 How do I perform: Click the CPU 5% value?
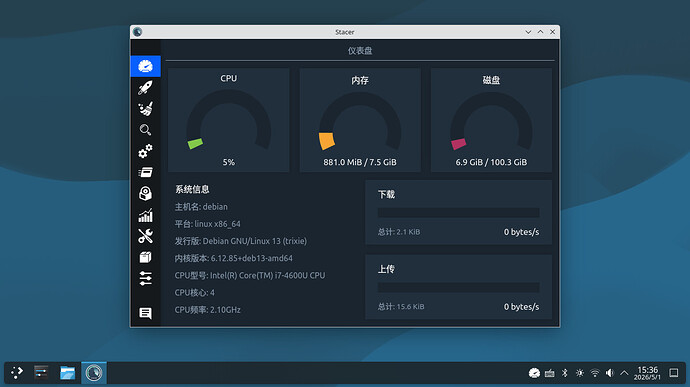(228, 162)
